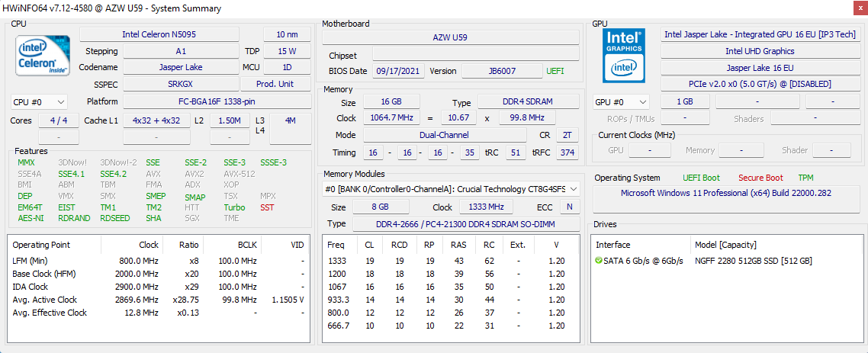The image size is (868, 353).
Task: Click the FC-BGA16F 1338-pin platform field
Action: [217, 101]
